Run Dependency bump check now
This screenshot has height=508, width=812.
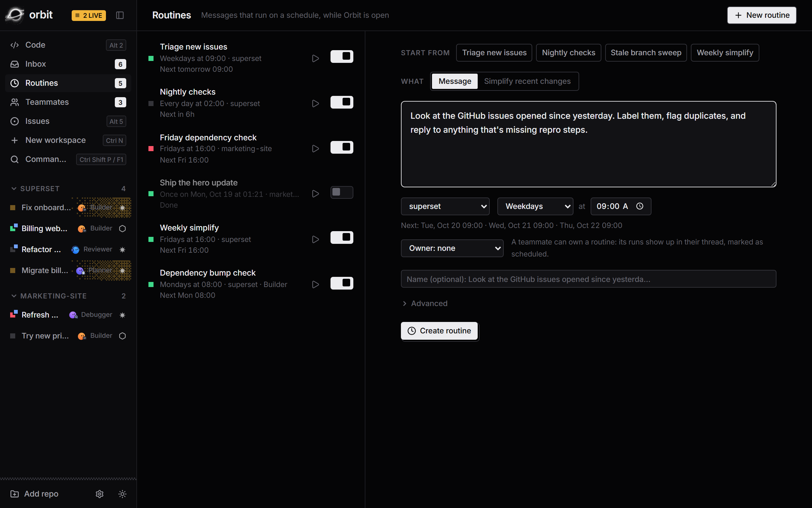click(x=315, y=284)
